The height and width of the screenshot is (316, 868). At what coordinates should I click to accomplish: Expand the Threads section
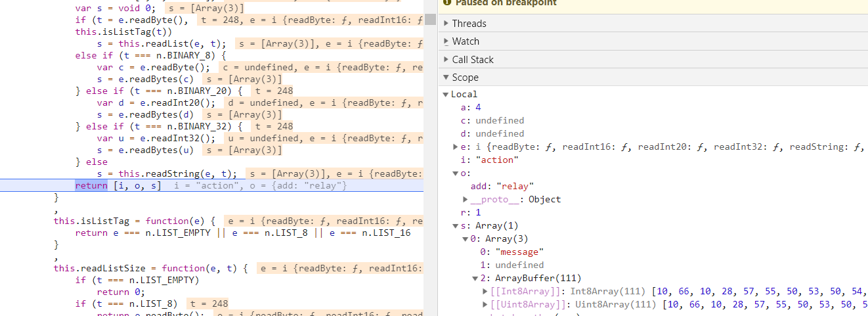click(x=446, y=24)
